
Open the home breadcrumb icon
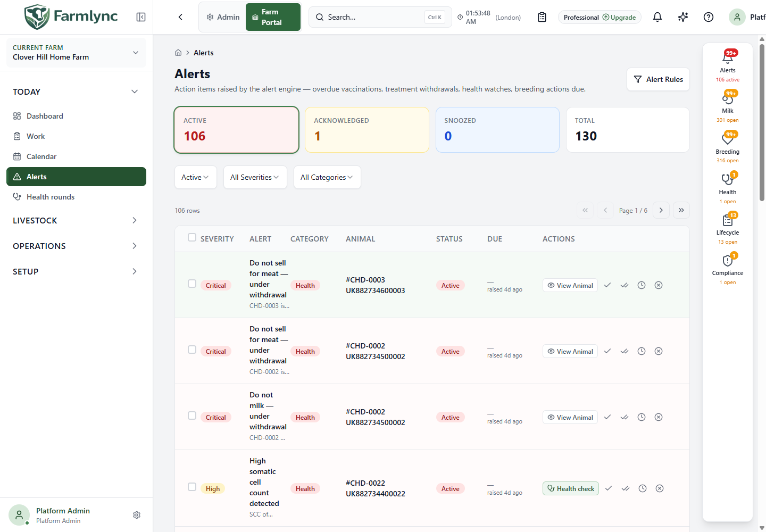tap(178, 53)
